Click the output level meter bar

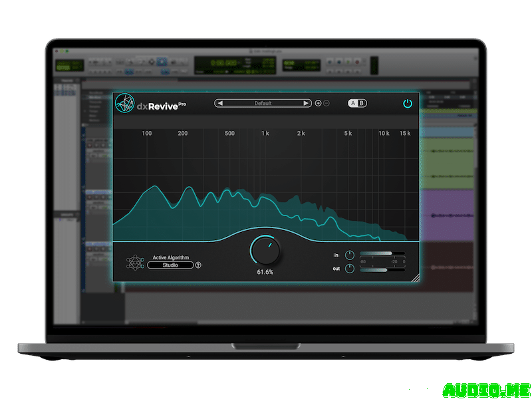tap(382, 270)
